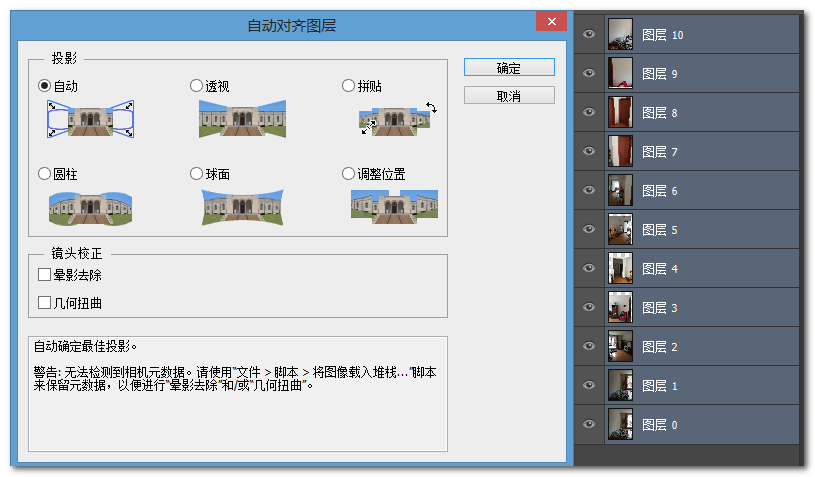
Task: Hide 图层 8 with its eye icon
Action: (x=589, y=112)
